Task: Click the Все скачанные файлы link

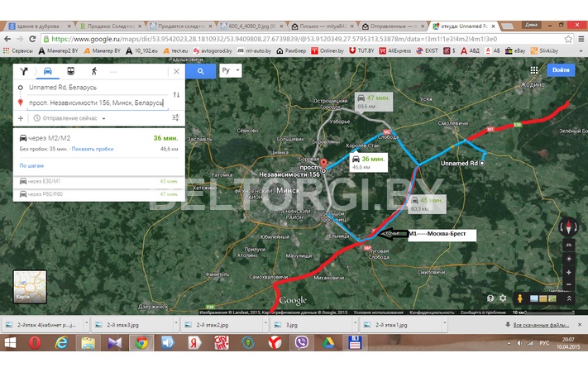Action: point(541,325)
